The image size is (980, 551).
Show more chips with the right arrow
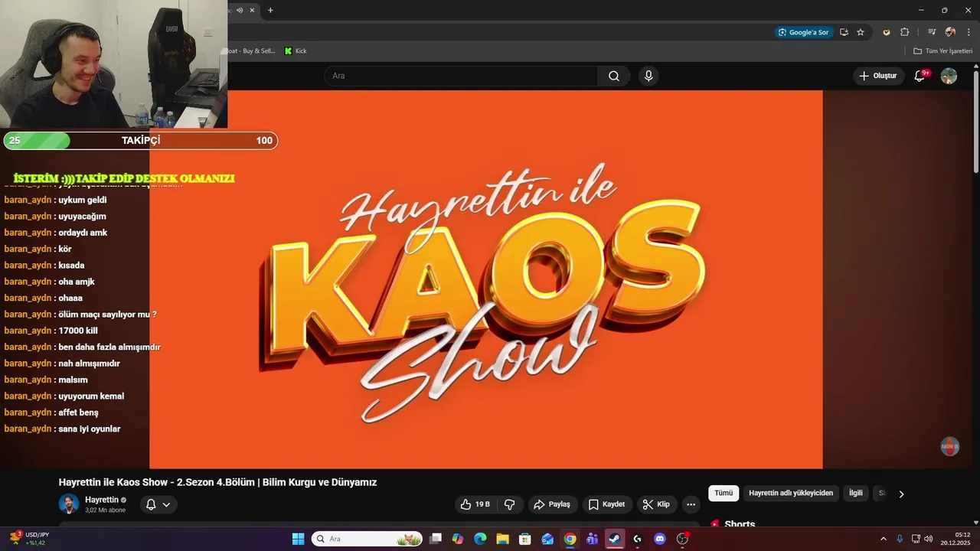click(x=901, y=494)
